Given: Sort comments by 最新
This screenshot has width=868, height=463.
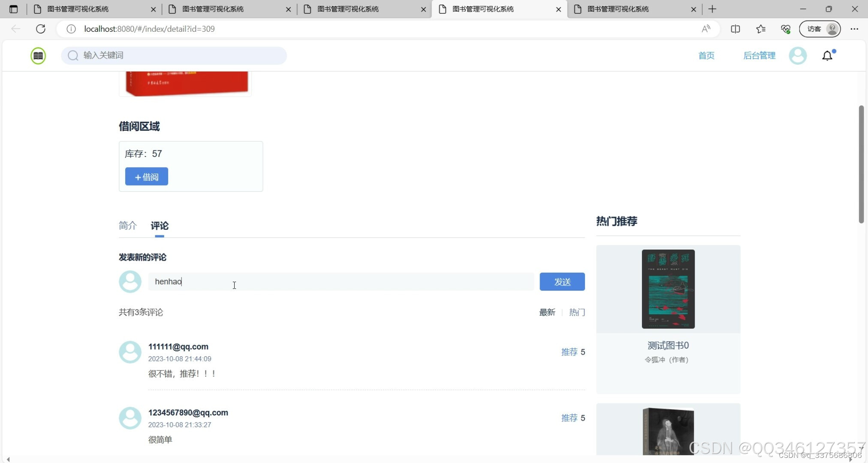Looking at the screenshot, I should coord(547,313).
